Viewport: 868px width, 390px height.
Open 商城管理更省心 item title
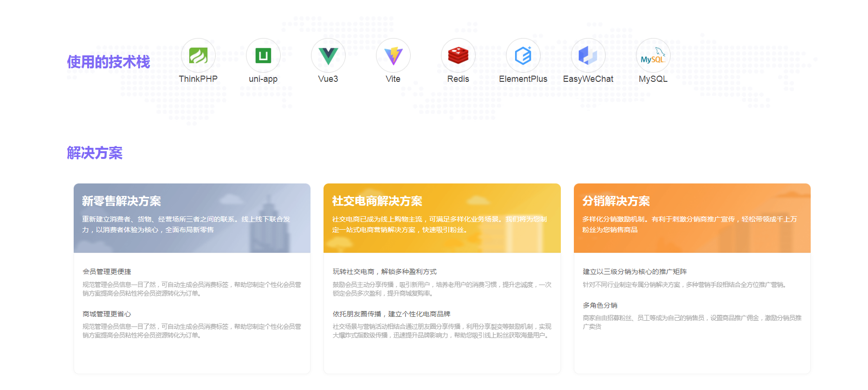(x=107, y=314)
